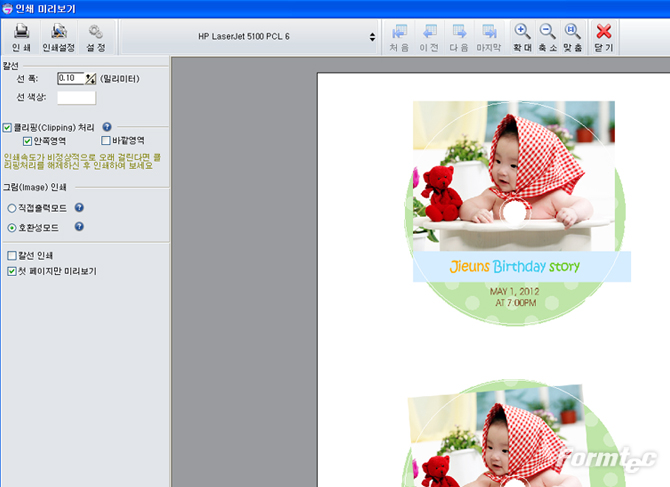Screen dimensions: 670x487
Task: Click 'Jieuns Birthday story' text in preview
Action: pyautogui.click(x=514, y=266)
